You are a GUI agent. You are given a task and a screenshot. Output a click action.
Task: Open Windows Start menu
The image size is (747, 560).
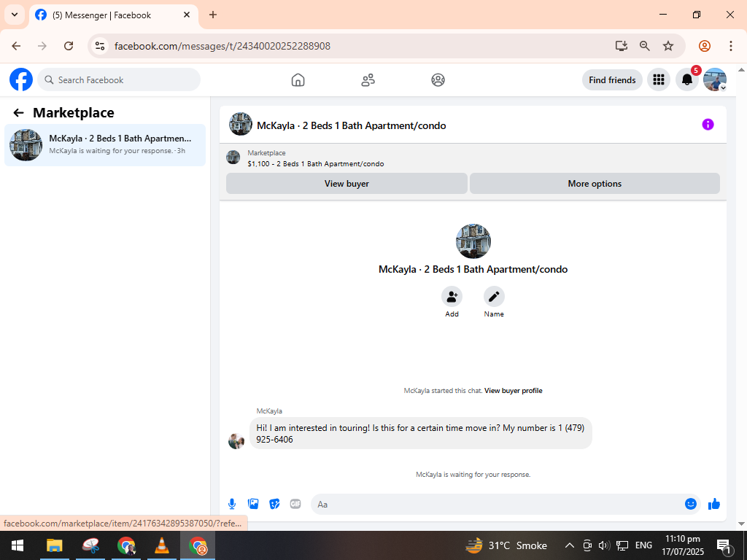click(x=18, y=545)
